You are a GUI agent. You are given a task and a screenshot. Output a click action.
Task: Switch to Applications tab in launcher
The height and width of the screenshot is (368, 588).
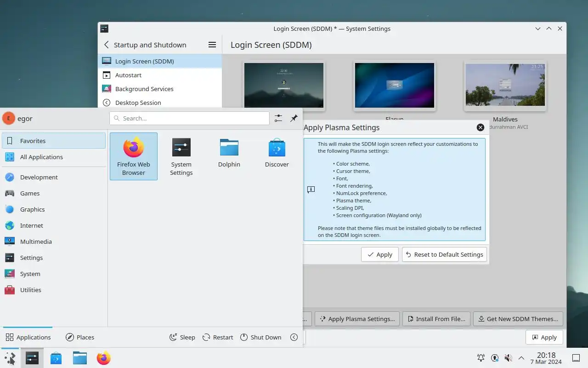tap(28, 337)
